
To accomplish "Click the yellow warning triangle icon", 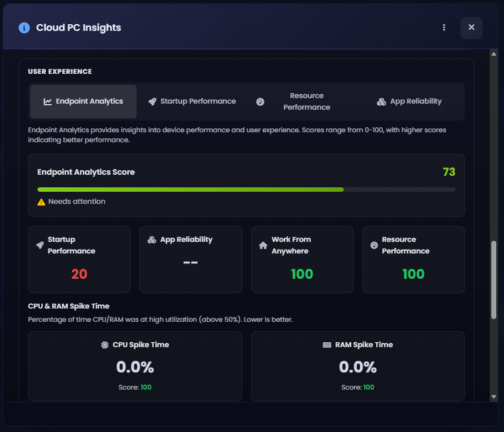I will [41, 202].
